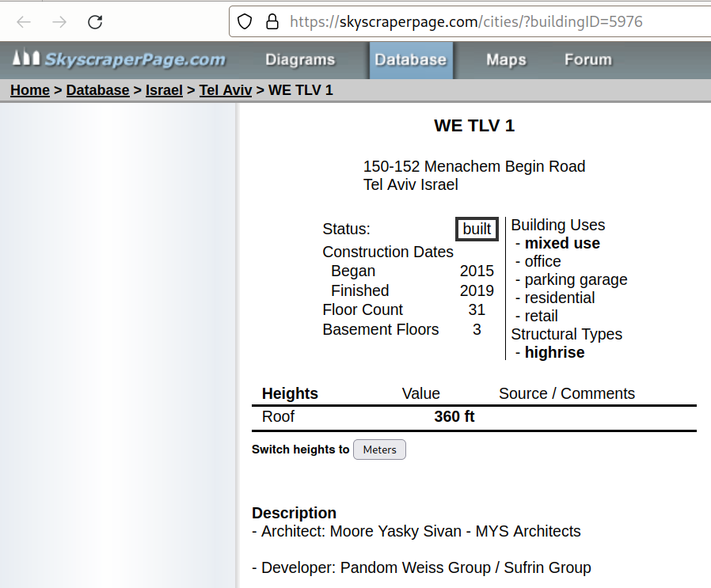Screen dimensions: 711x588
Task: Go back with the browser back arrow
Action: (x=24, y=21)
